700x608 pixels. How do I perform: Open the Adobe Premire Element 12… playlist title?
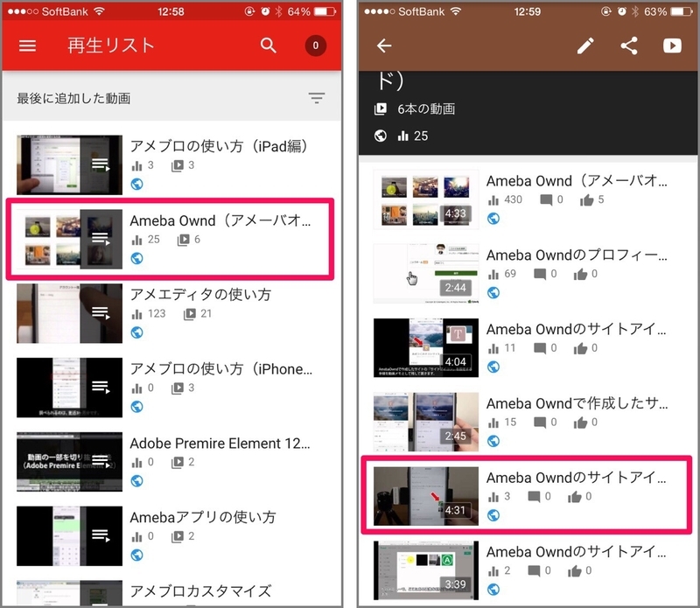220,443
